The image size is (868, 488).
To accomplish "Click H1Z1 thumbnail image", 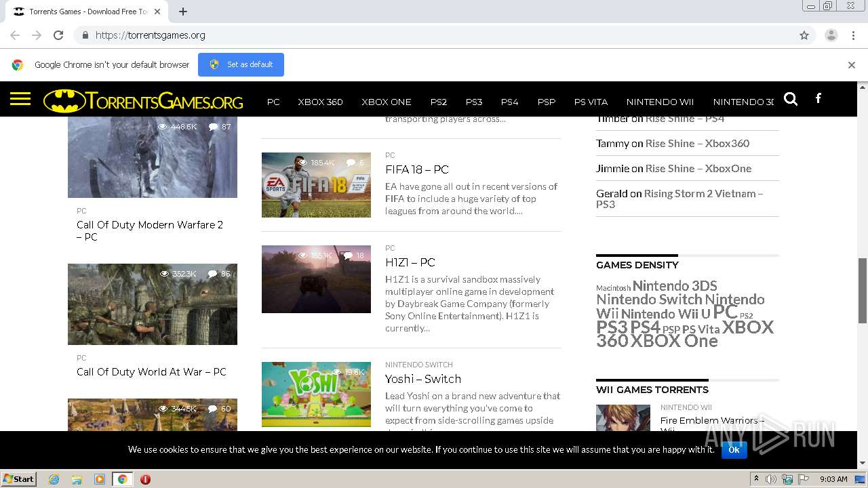I will coord(316,279).
